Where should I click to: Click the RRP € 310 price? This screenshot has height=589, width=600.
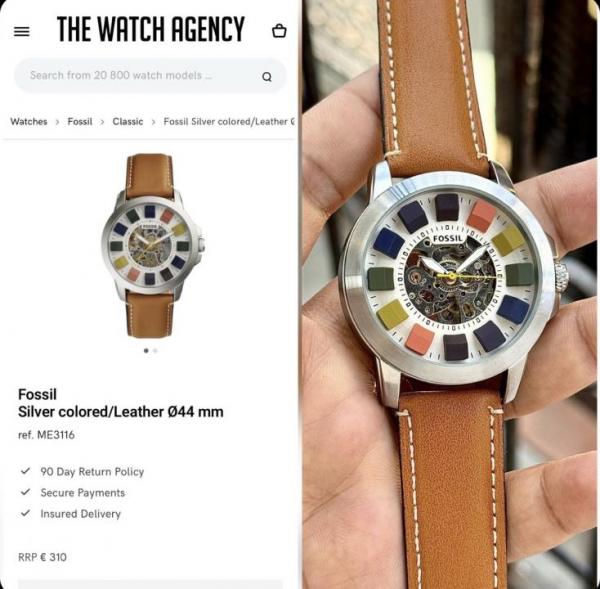42,557
